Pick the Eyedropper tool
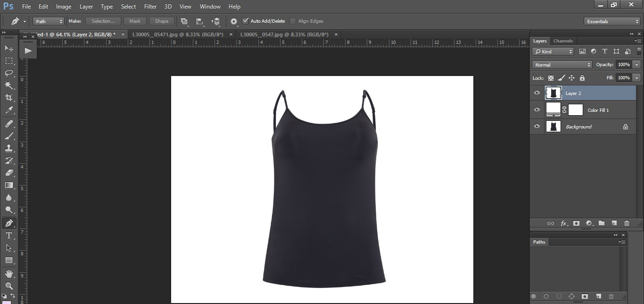Screen dimensions: 644x304 [x=9, y=110]
